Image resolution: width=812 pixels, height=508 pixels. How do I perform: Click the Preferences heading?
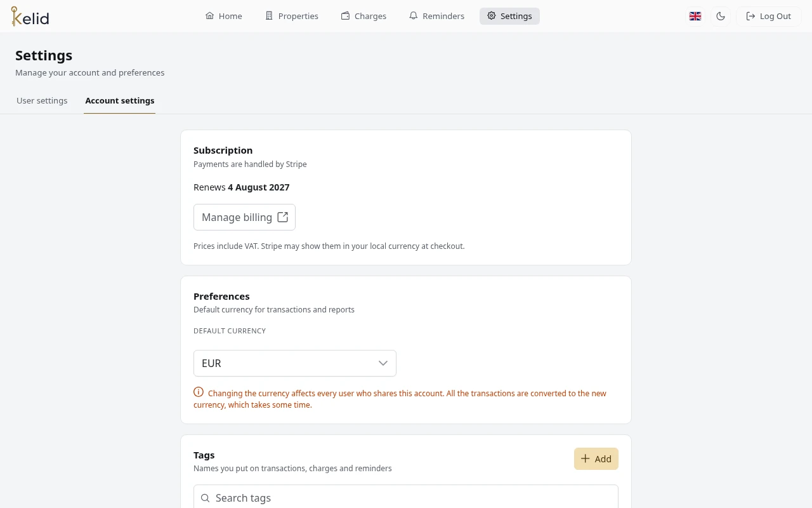(x=221, y=297)
